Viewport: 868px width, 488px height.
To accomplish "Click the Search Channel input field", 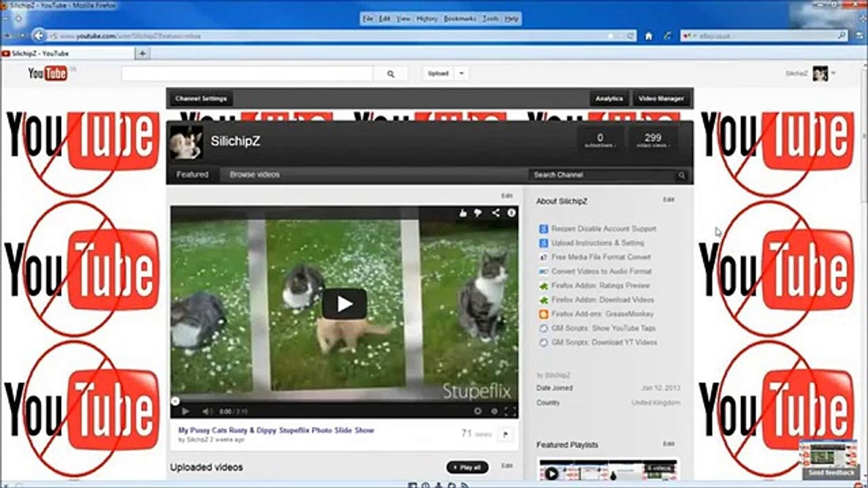I will click(x=604, y=175).
